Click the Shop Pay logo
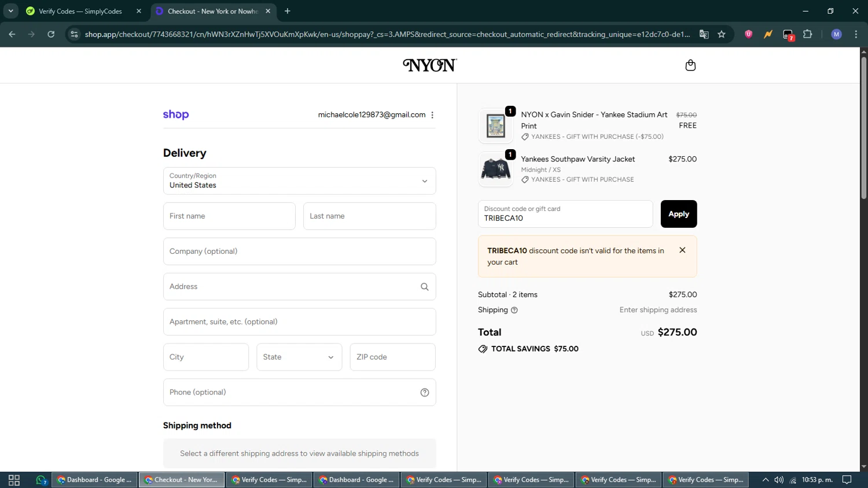 [x=176, y=114]
